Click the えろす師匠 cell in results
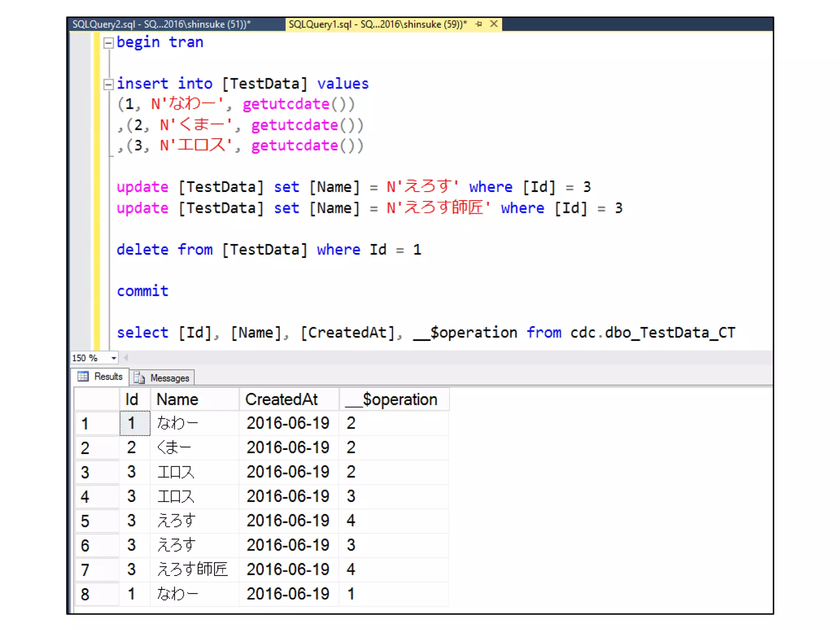This screenshot has width=840, height=630. point(193,569)
